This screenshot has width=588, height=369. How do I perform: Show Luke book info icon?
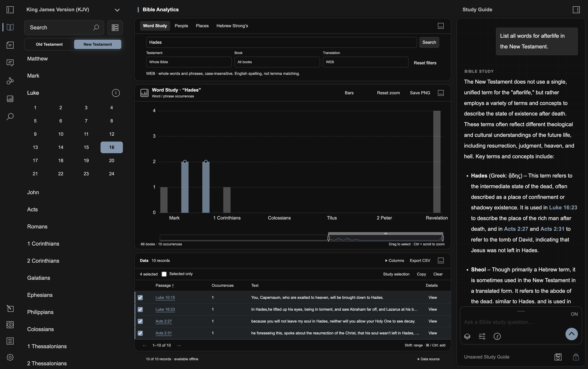(x=116, y=93)
